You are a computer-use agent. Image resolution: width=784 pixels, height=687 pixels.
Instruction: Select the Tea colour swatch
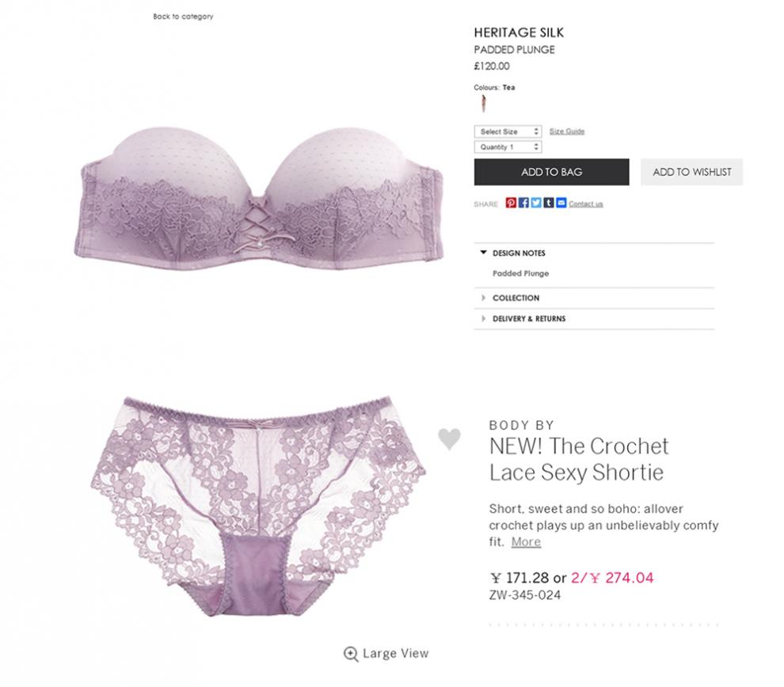tap(484, 104)
